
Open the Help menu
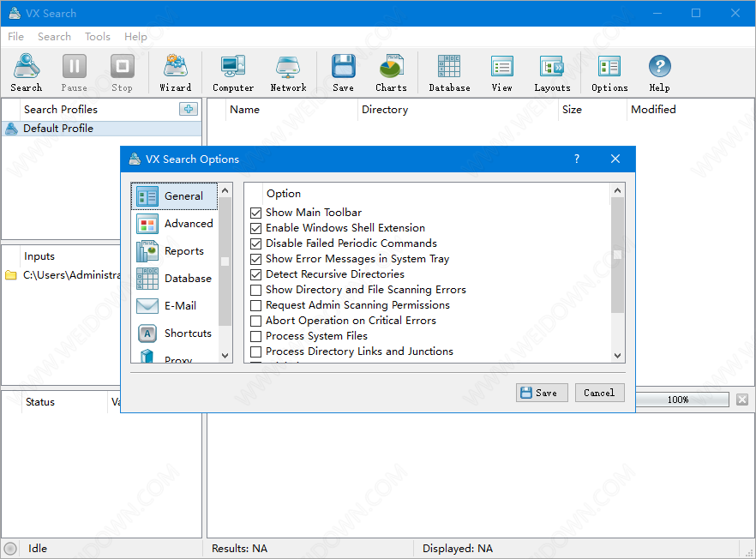click(135, 37)
